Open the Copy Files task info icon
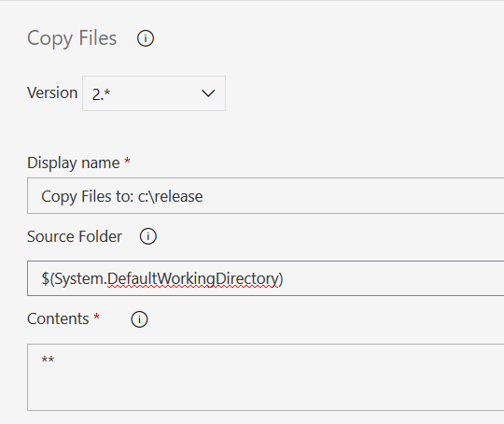This screenshot has width=504, height=424. coord(146,38)
